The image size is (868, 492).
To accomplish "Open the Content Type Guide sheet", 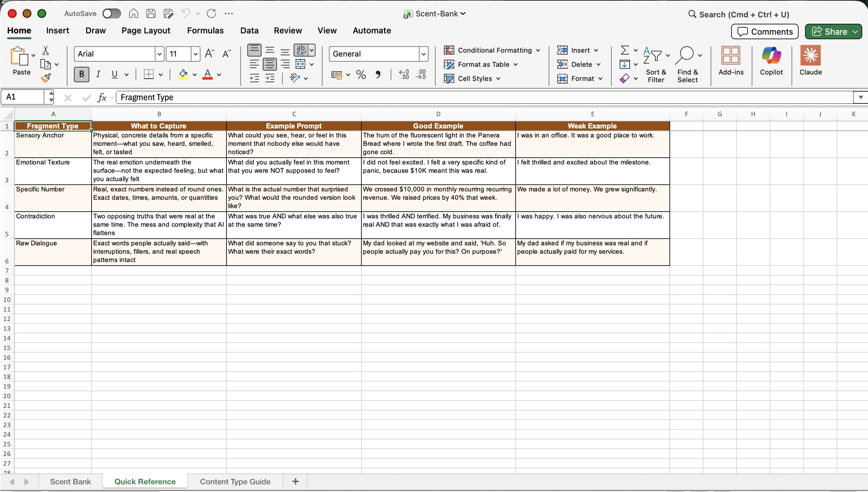I will [x=235, y=481].
